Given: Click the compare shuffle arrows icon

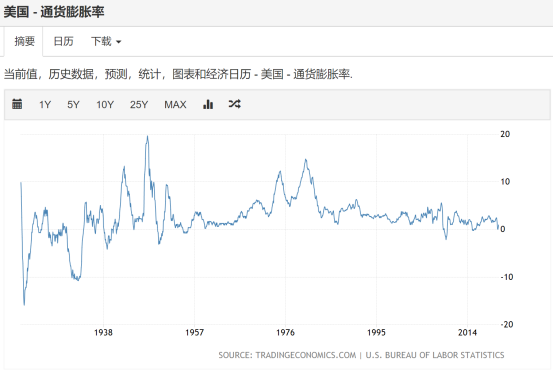Looking at the screenshot, I should [x=235, y=104].
